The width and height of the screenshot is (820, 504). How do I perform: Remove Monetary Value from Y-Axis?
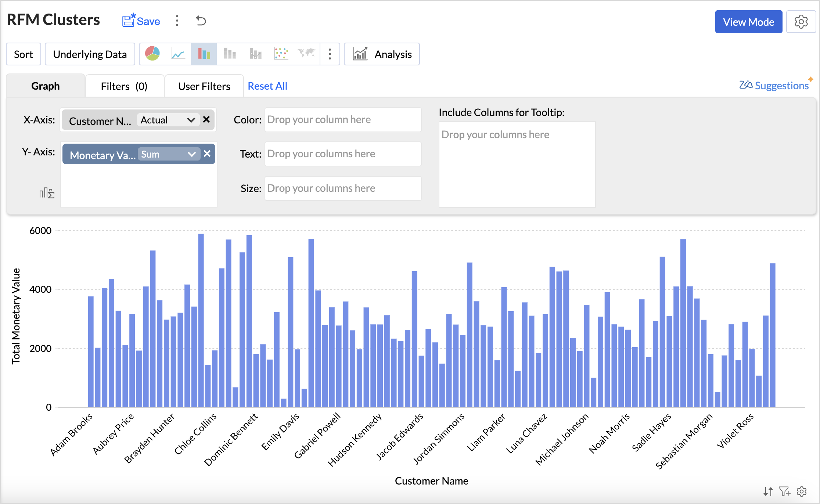click(207, 154)
